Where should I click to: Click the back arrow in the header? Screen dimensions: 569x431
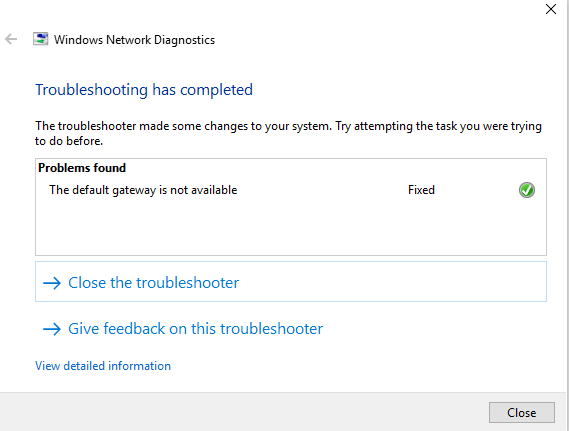pos(11,39)
